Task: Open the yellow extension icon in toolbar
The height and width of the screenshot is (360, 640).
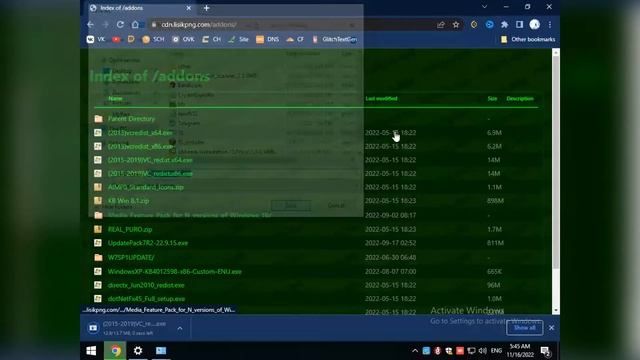Action: [474, 25]
